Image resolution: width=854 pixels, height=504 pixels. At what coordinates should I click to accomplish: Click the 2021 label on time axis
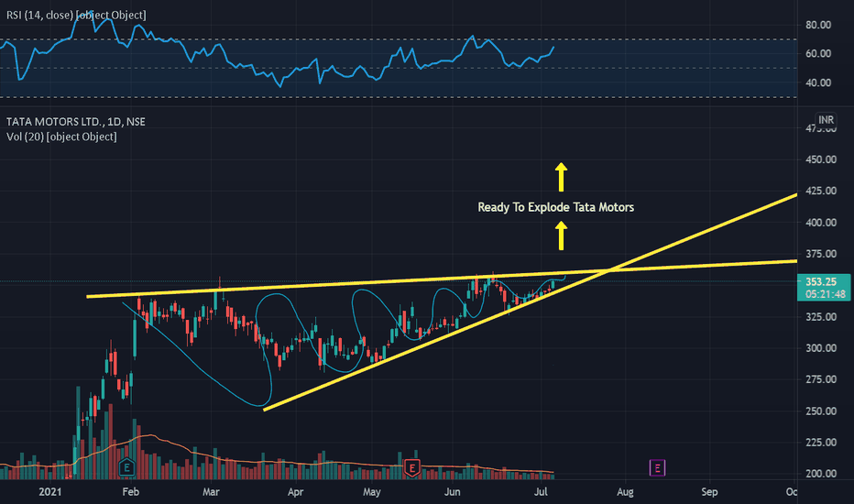[x=50, y=492]
